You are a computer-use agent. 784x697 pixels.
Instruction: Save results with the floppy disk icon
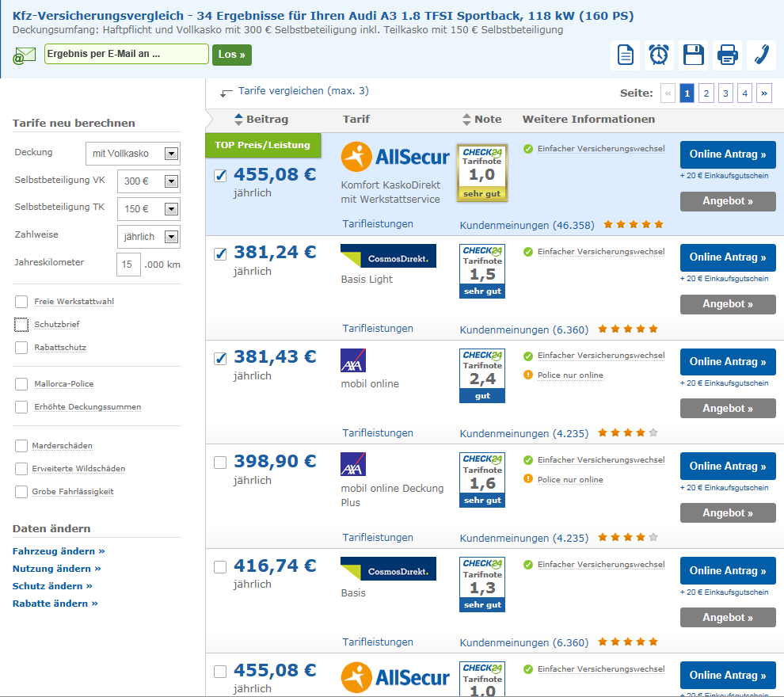coord(694,55)
